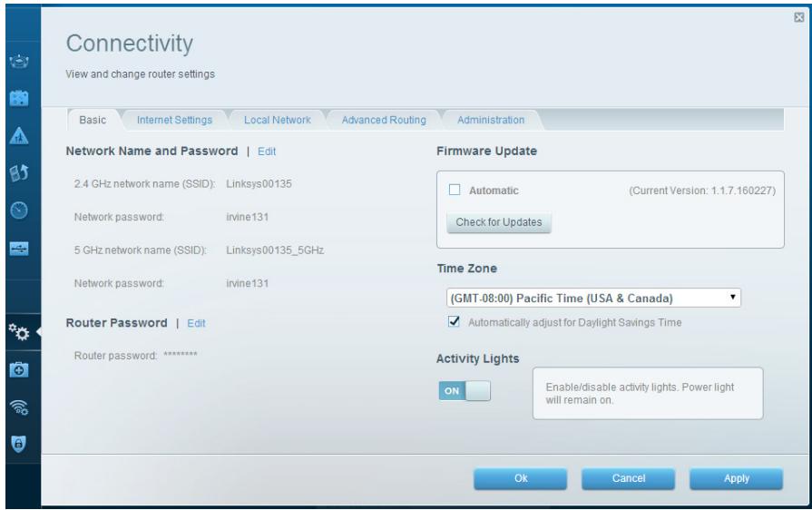Switch to Local Network tab
Viewport: 812px width, 510px height.
point(278,120)
